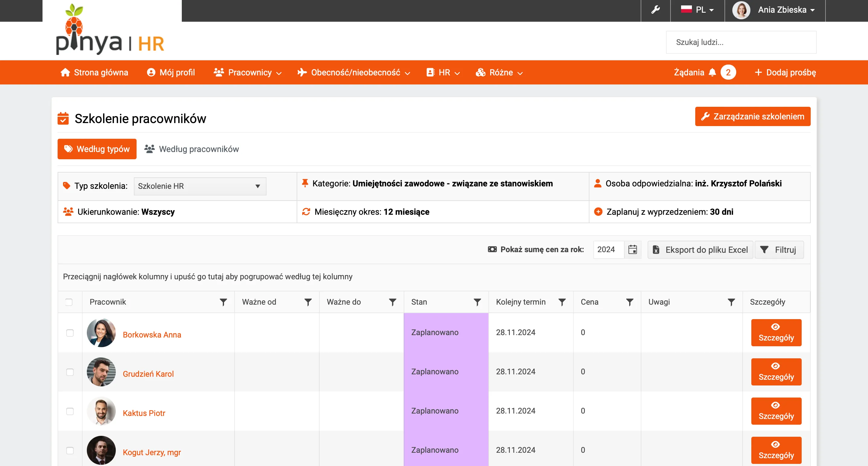Click the Szukaj ludzi search field
This screenshot has width=868, height=466.
pyautogui.click(x=741, y=42)
